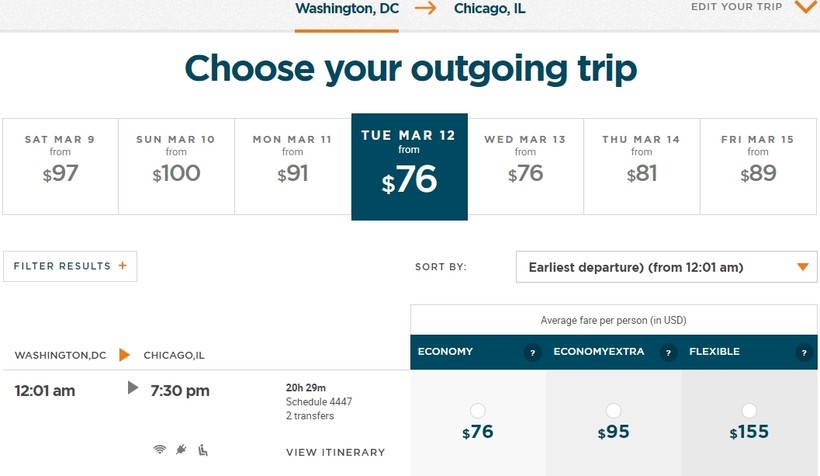Select the Sat Mar 9 $97 date

coord(60,166)
